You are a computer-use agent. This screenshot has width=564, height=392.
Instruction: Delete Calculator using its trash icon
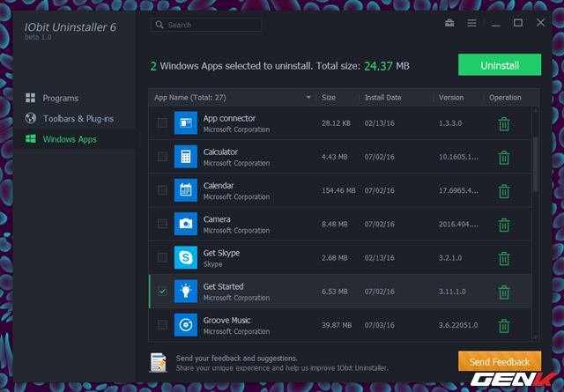click(x=504, y=158)
